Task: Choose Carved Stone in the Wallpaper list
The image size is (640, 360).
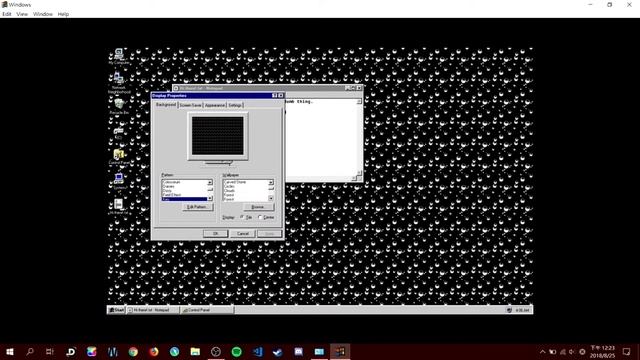Action: tap(245, 182)
